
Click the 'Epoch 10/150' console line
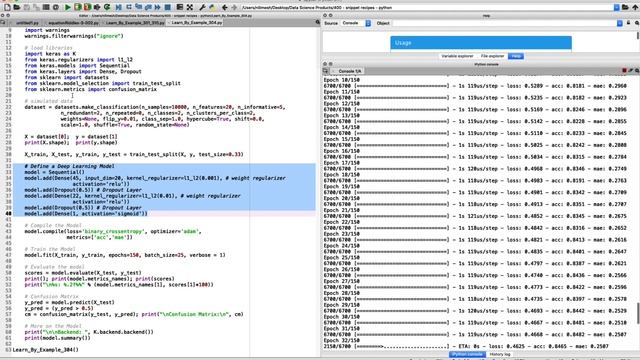[341, 80]
